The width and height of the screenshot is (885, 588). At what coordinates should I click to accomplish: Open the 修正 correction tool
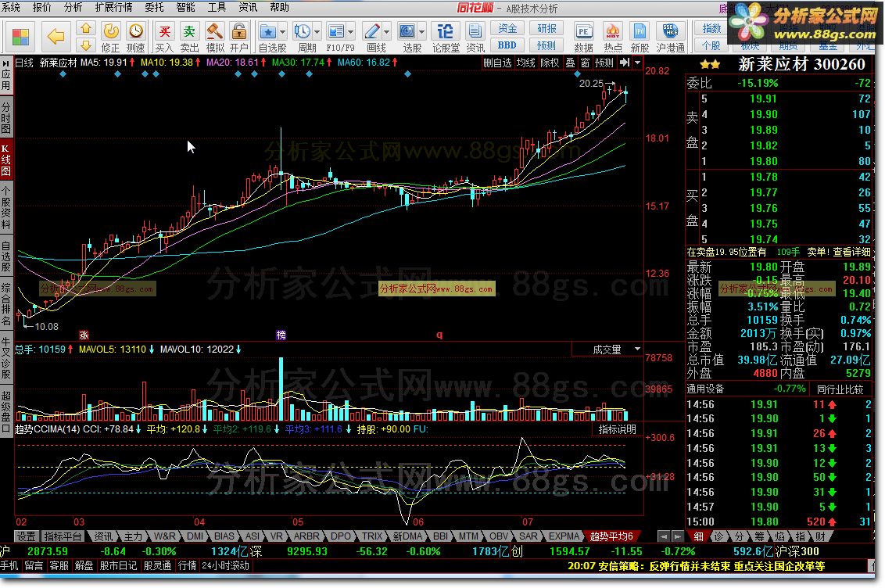111,38
